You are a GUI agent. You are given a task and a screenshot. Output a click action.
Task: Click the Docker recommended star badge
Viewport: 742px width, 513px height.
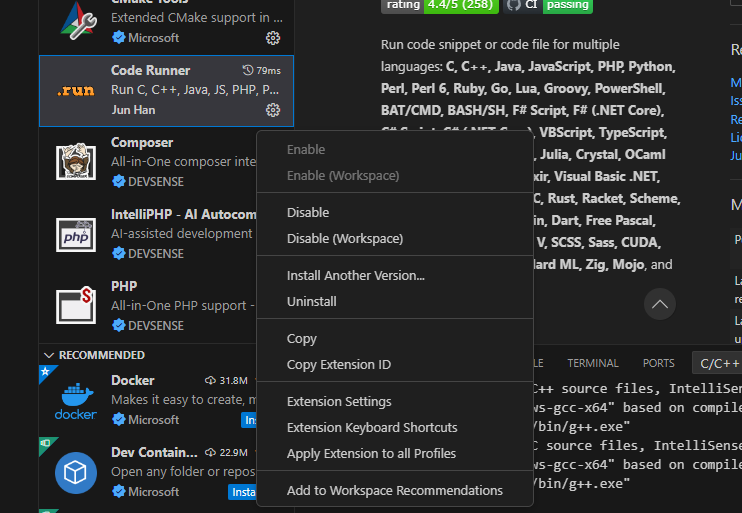46,371
